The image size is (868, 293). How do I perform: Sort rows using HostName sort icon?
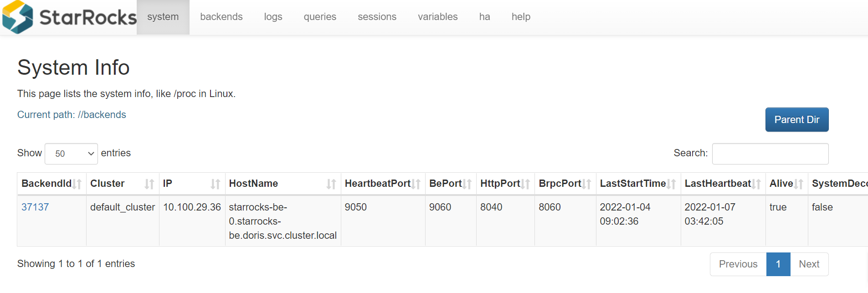click(x=331, y=184)
